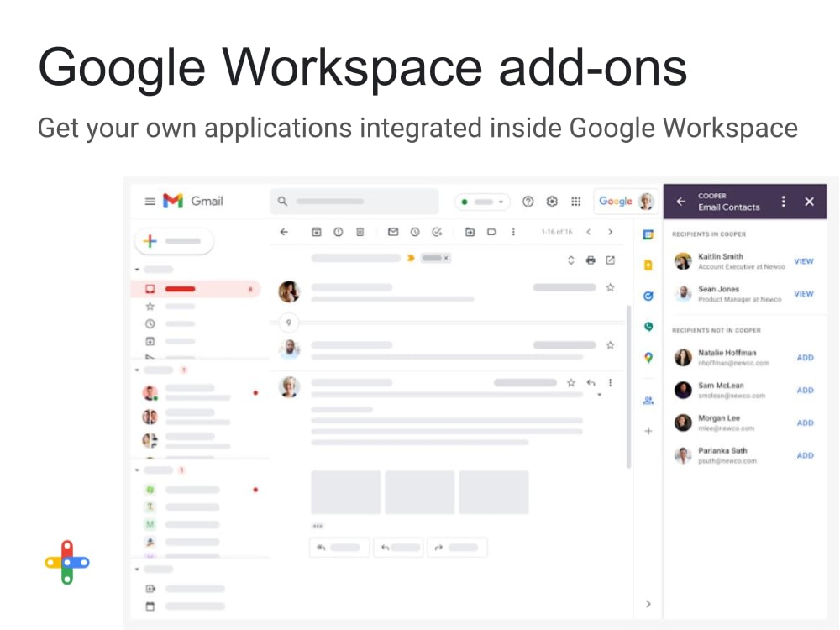Expand all messages in the thread
Screen dimensions: 840x630
click(572, 260)
